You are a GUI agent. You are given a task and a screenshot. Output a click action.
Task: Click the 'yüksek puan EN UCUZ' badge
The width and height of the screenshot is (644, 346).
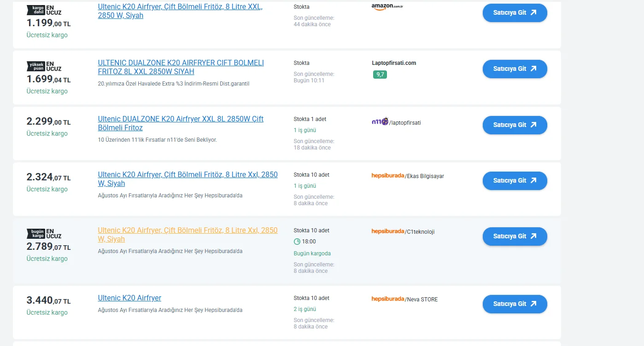(44, 66)
